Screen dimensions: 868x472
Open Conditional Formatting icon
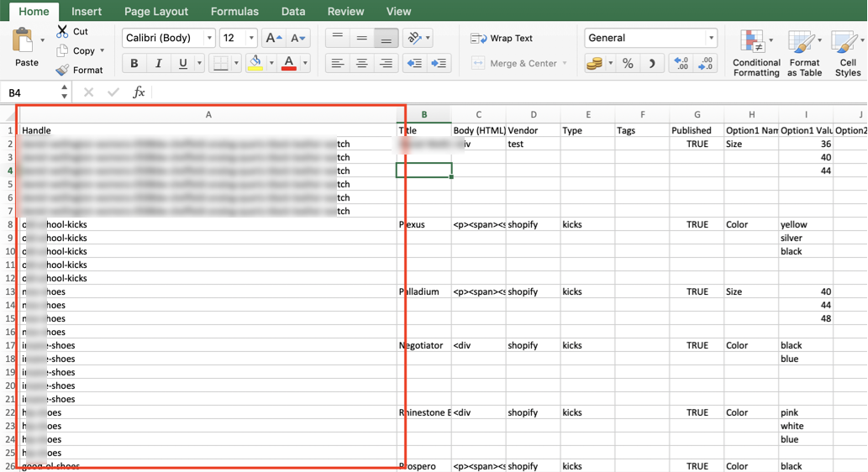click(x=752, y=41)
